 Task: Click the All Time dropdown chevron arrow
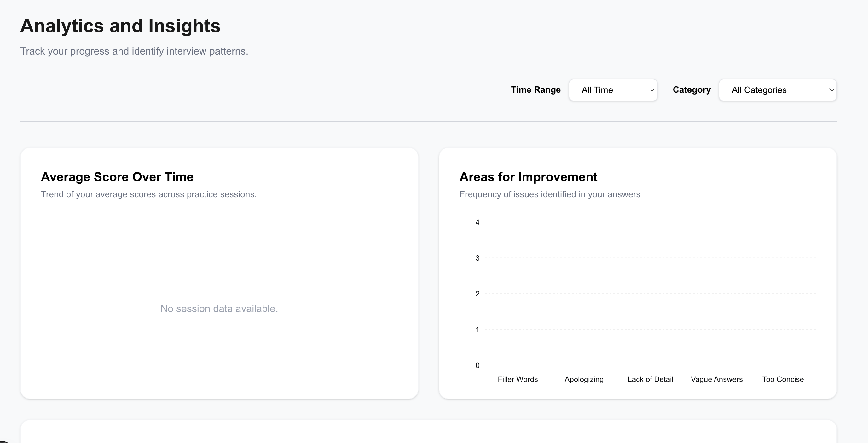point(652,90)
